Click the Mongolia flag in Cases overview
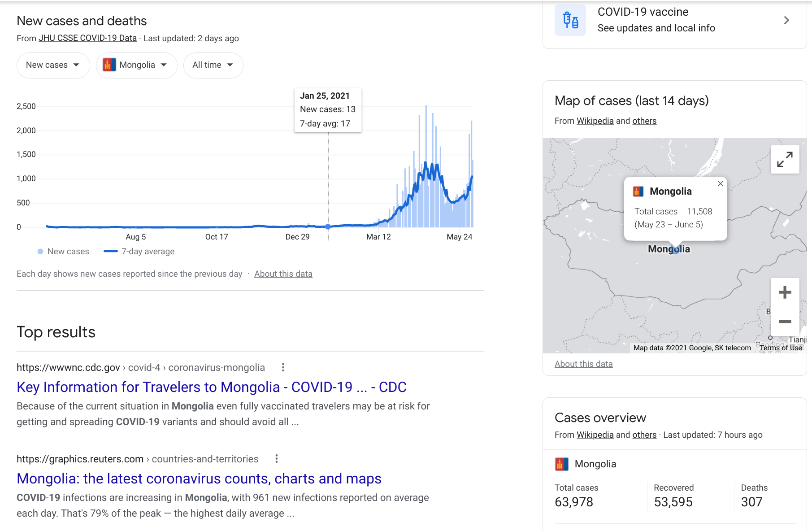Image resolution: width=812 pixels, height=531 pixels. click(x=561, y=464)
